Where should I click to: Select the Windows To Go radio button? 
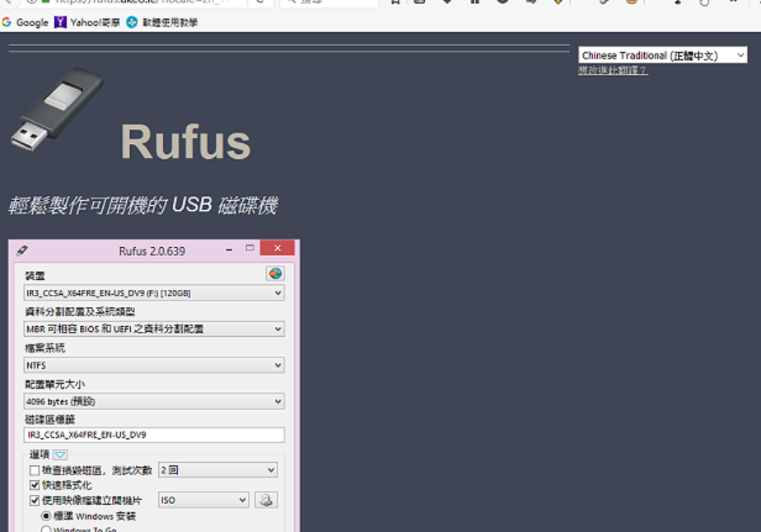46,529
